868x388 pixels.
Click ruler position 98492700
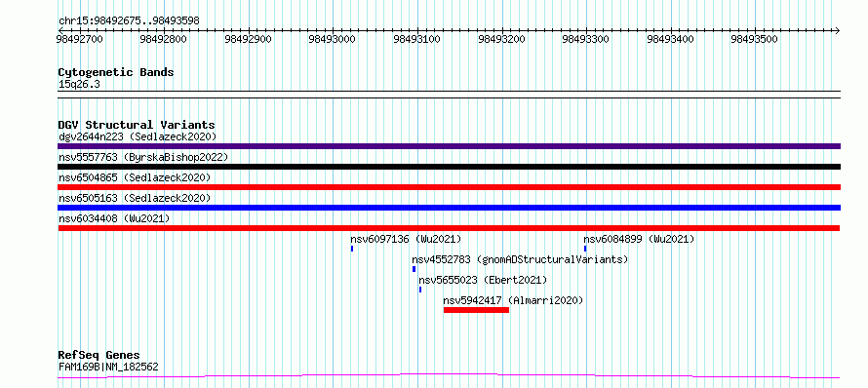80,39
